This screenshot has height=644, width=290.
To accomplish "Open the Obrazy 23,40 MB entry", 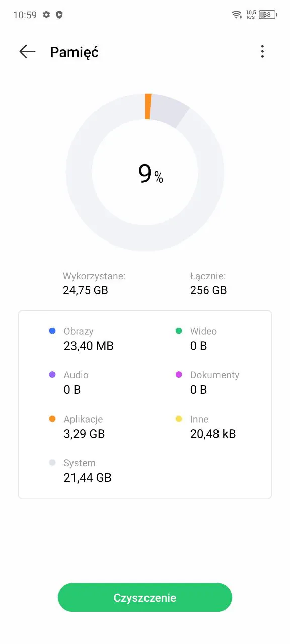I will point(82,339).
